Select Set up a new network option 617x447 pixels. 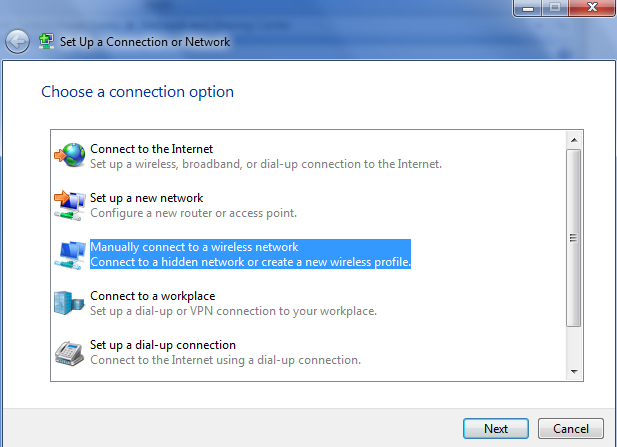click(193, 205)
